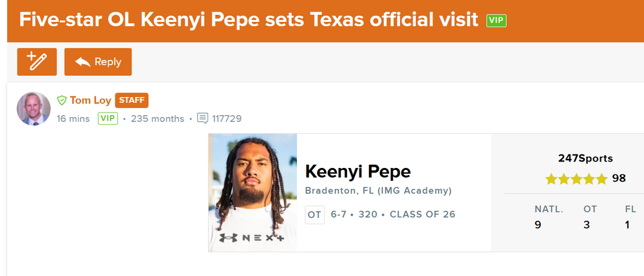Click the thread title headline text
This screenshot has height=276, width=644.
pos(249,20)
